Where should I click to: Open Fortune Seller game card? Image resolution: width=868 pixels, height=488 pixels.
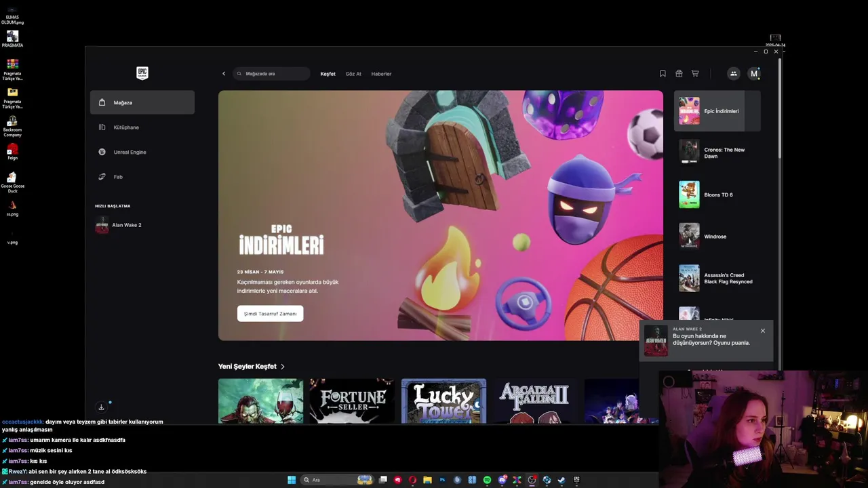pyautogui.click(x=352, y=401)
